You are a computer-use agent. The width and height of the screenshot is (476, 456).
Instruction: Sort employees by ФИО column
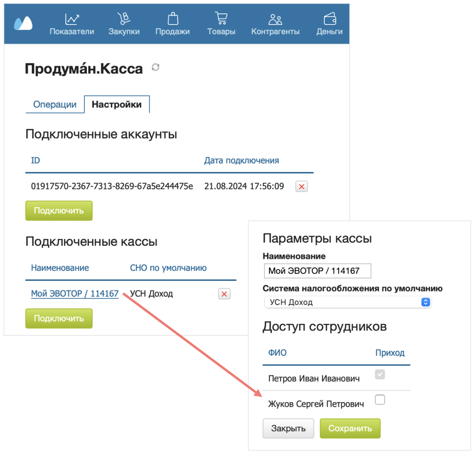(x=277, y=353)
